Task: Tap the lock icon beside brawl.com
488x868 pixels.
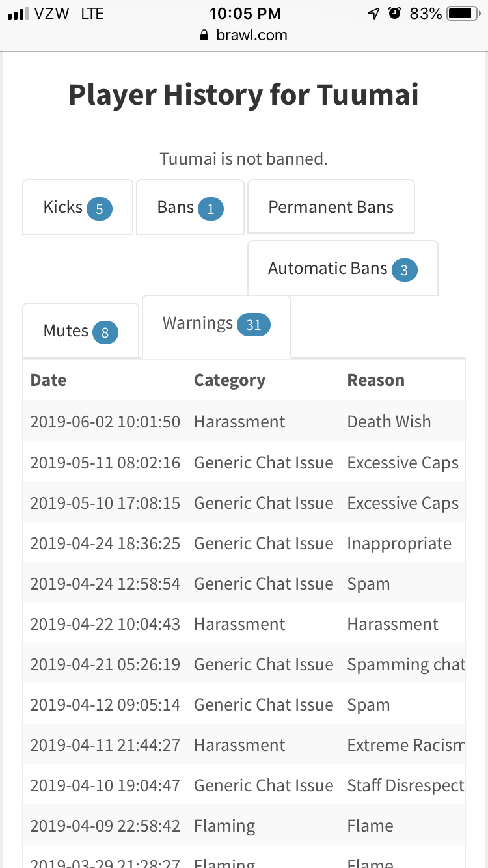Action: (205, 35)
